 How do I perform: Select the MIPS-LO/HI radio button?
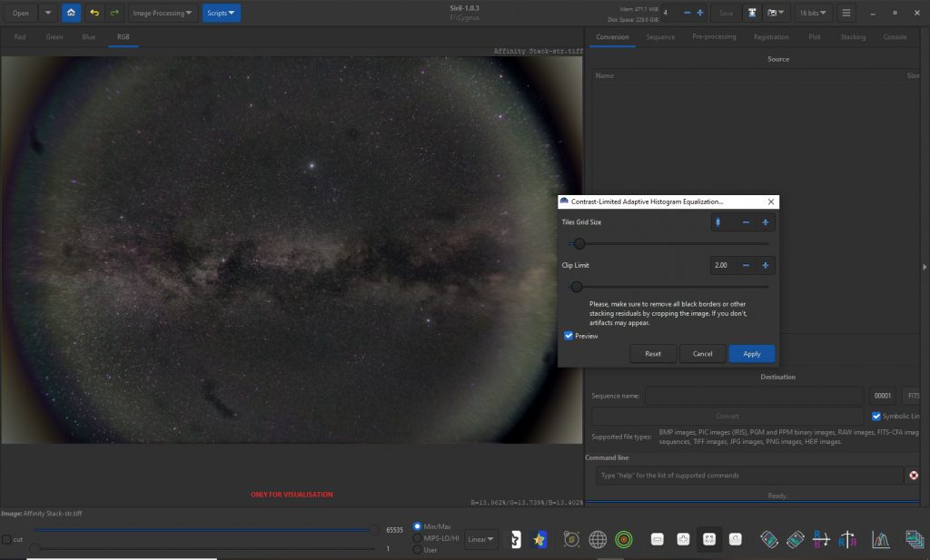coord(418,538)
